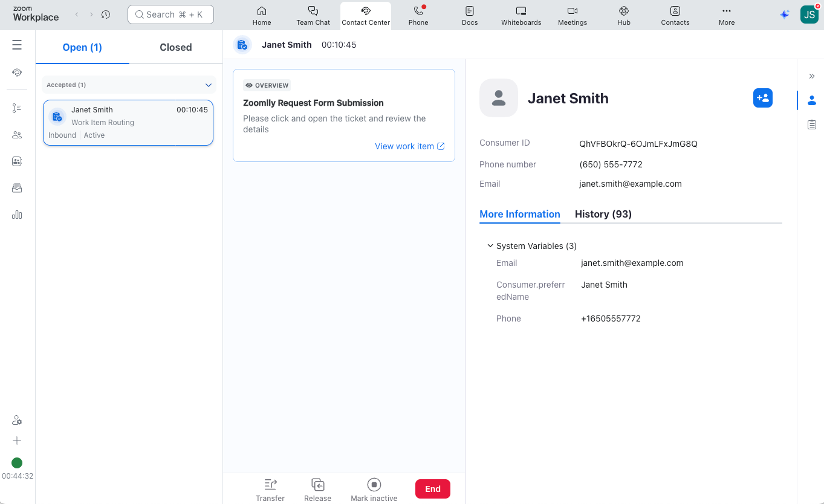Collapse the Accepted engagements group
This screenshot has width=824, height=504.
[x=209, y=85]
